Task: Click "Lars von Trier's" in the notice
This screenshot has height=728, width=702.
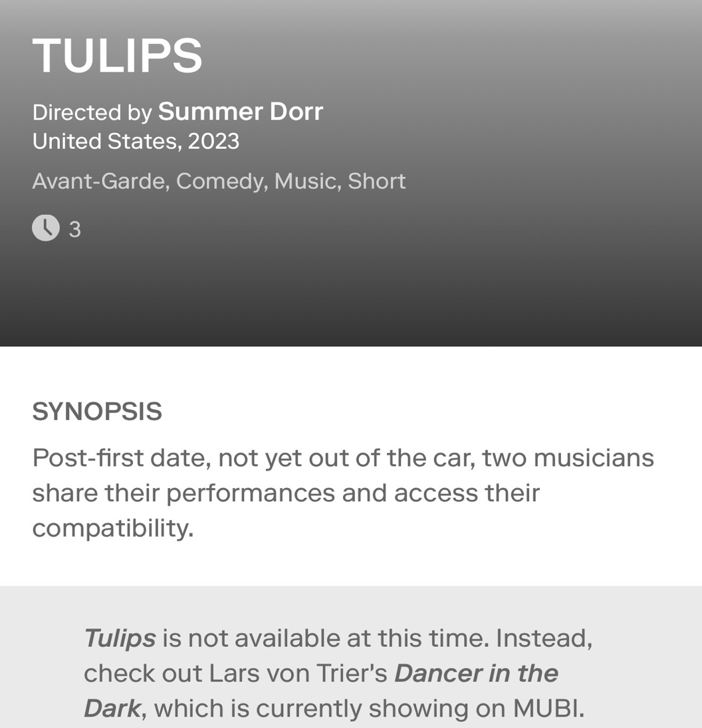Action: [298, 673]
